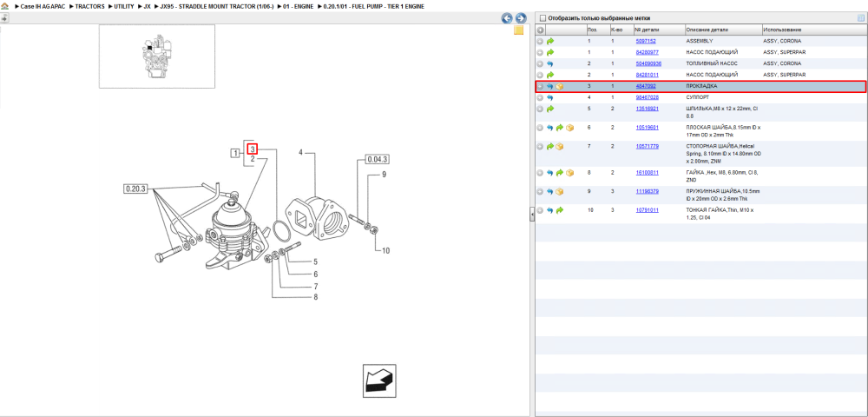
Task: Open part number link 4847092
Action: tap(646, 86)
